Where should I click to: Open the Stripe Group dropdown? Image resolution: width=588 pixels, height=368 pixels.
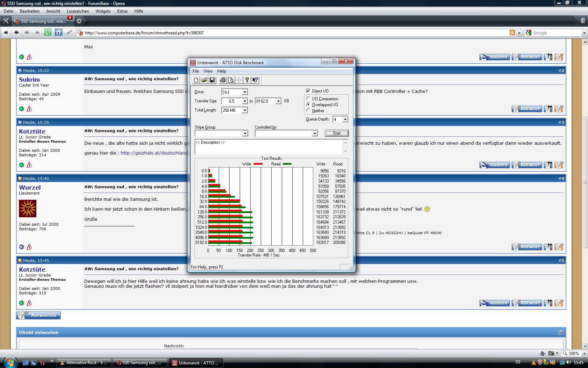tap(245, 133)
